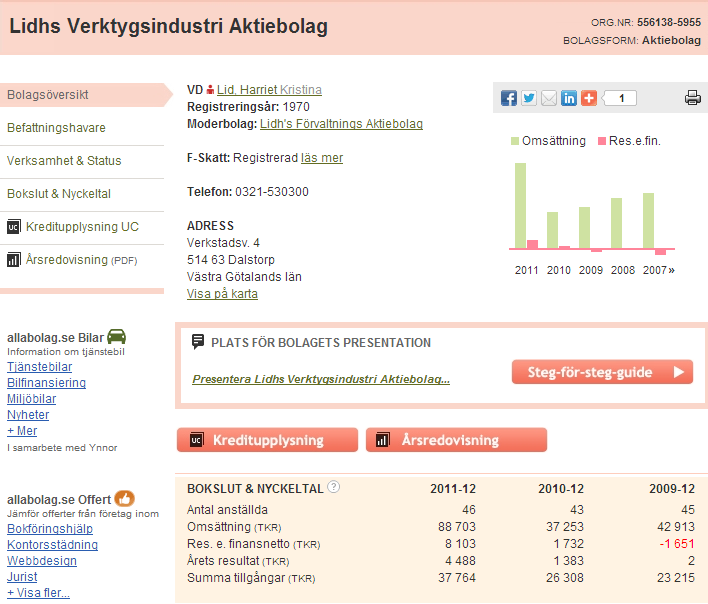This screenshot has height=604, width=708.
Task: Click phone number 0321-530300
Action: point(272,192)
